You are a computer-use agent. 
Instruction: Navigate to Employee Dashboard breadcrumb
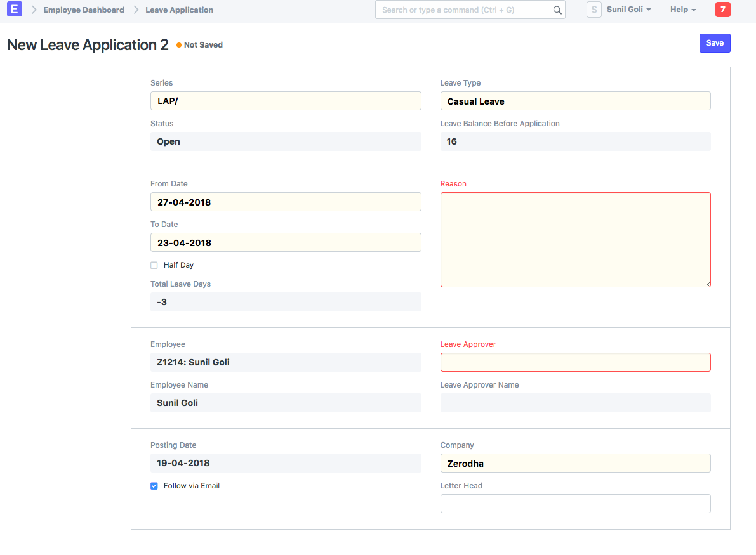coord(83,10)
